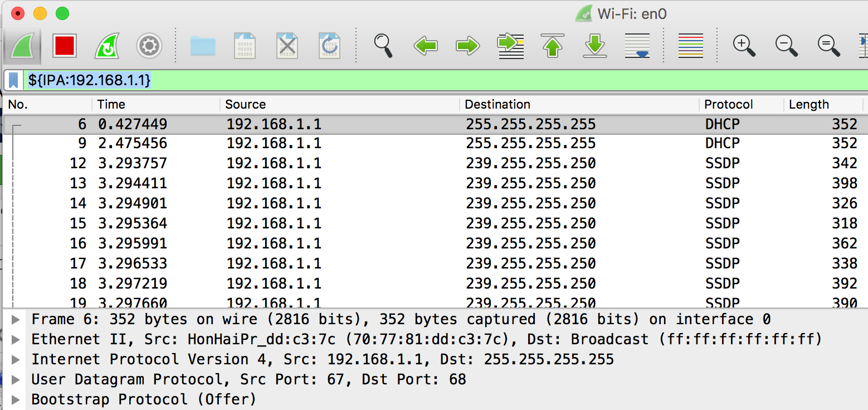The width and height of the screenshot is (868, 410).
Task: Click the display filter input field
Action: click(446, 81)
